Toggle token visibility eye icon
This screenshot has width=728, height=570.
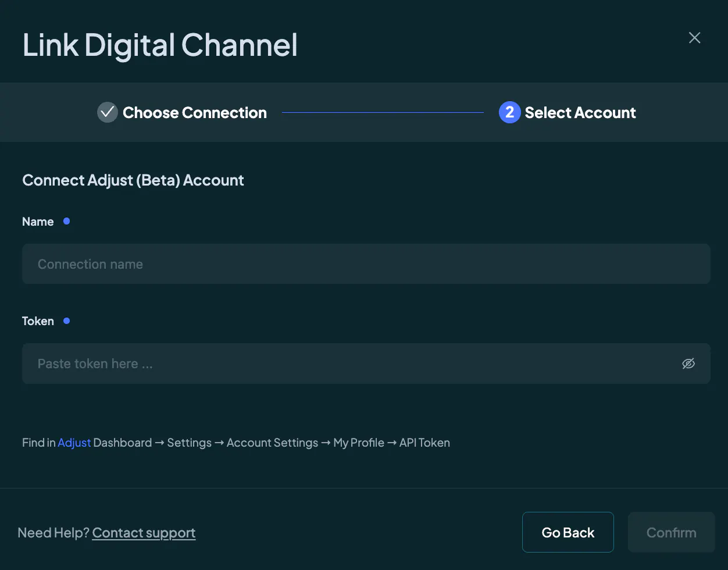click(688, 364)
